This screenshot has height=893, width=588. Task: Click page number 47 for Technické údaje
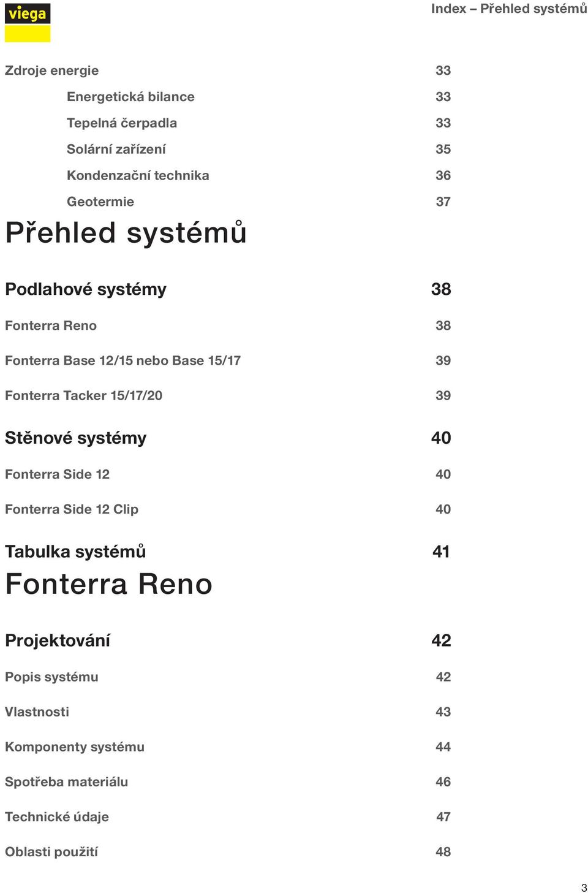point(443,817)
